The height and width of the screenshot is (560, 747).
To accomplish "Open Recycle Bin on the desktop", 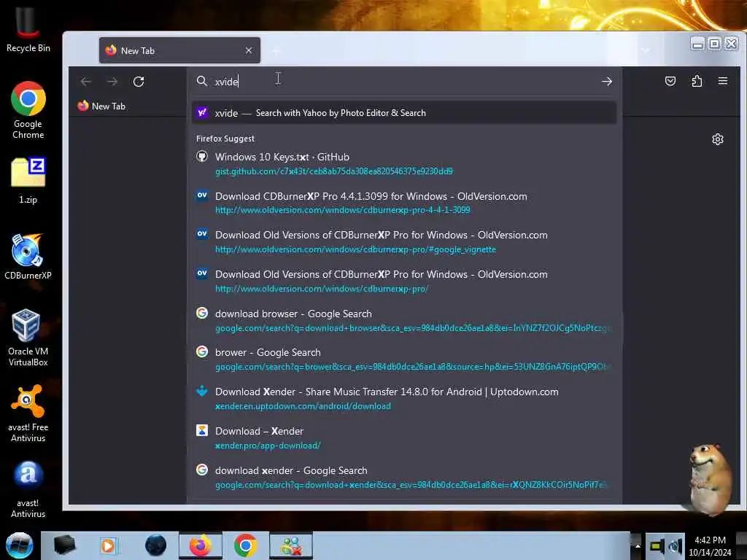I will point(28,29).
